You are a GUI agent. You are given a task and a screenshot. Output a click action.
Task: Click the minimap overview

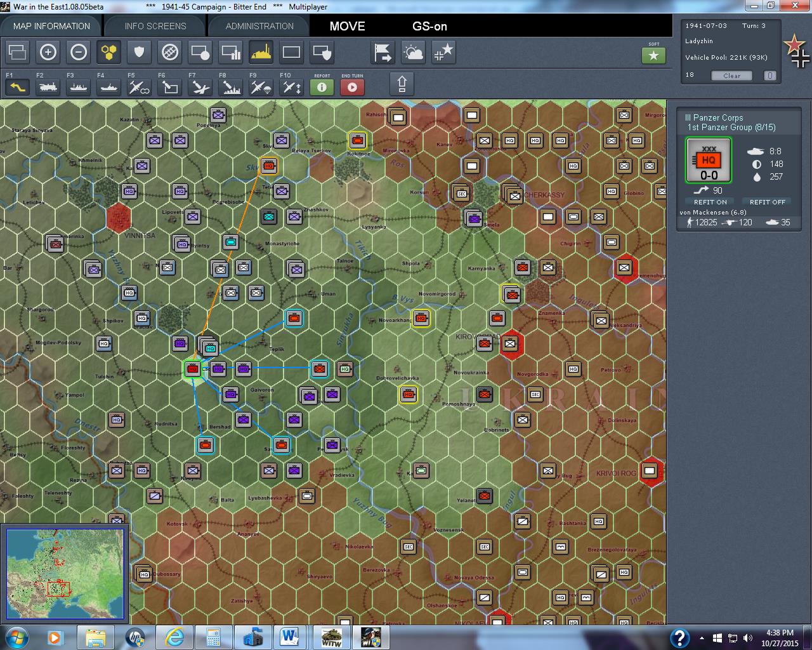(65, 574)
